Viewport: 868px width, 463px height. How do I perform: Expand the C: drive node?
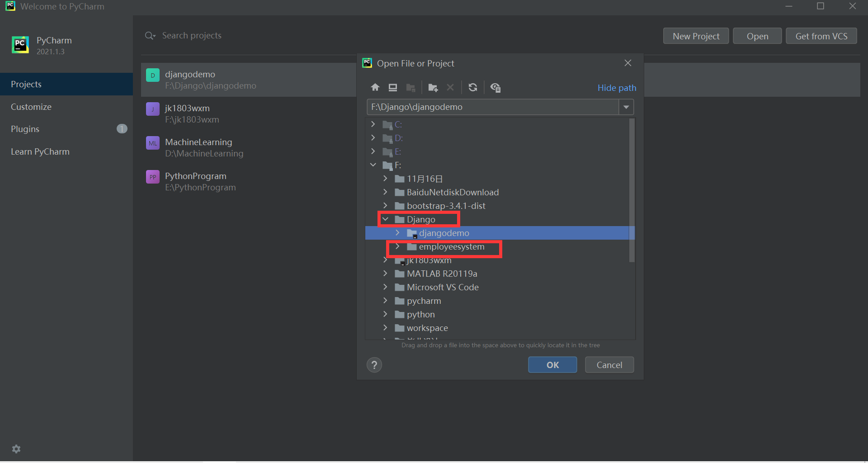tap(373, 124)
